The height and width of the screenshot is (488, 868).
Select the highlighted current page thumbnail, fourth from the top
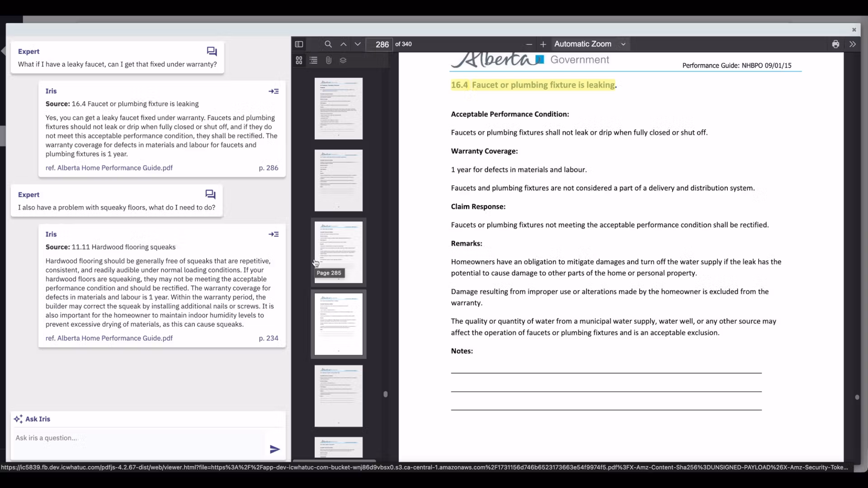click(x=339, y=324)
